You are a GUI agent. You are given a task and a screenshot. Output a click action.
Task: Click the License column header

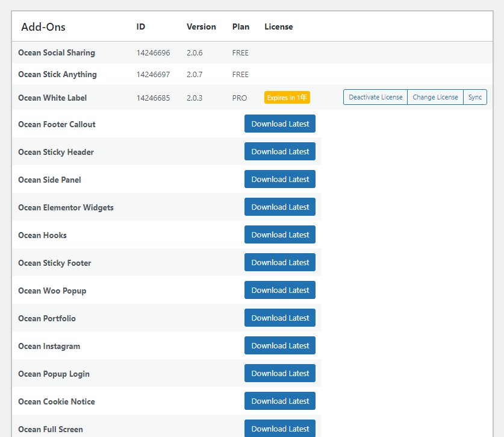(279, 27)
